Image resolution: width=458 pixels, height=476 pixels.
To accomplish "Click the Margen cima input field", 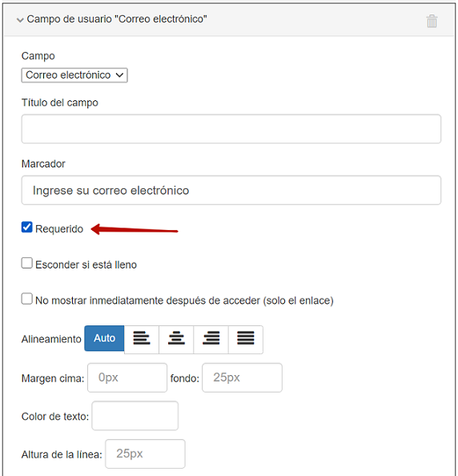I will tap(127, 377).
